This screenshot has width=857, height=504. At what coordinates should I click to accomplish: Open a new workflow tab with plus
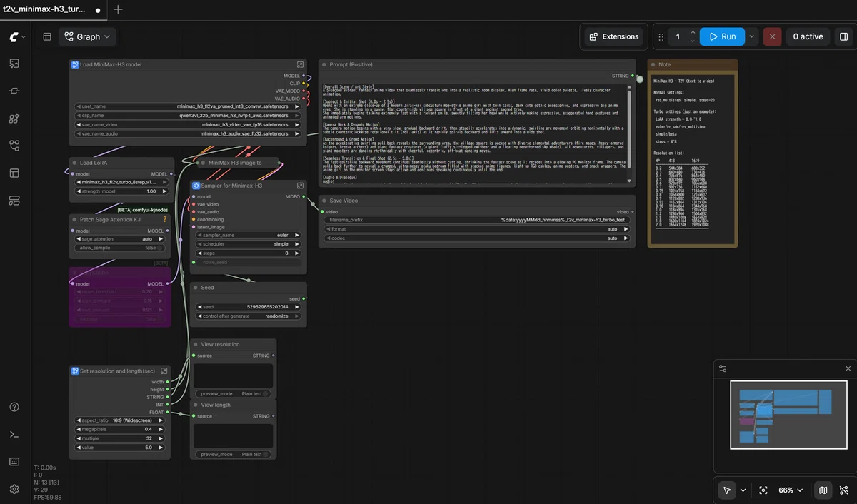119,9
